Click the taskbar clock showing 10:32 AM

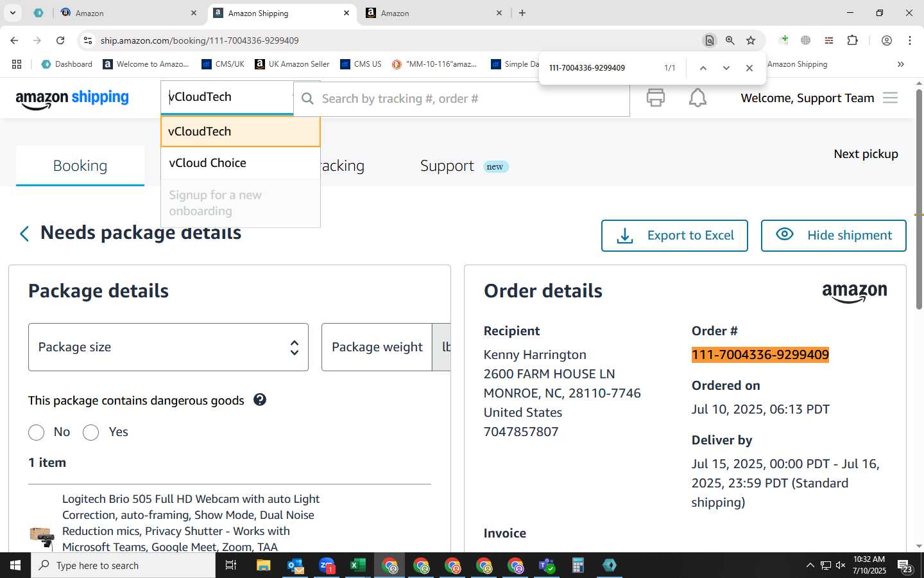[x=869, y=565]
